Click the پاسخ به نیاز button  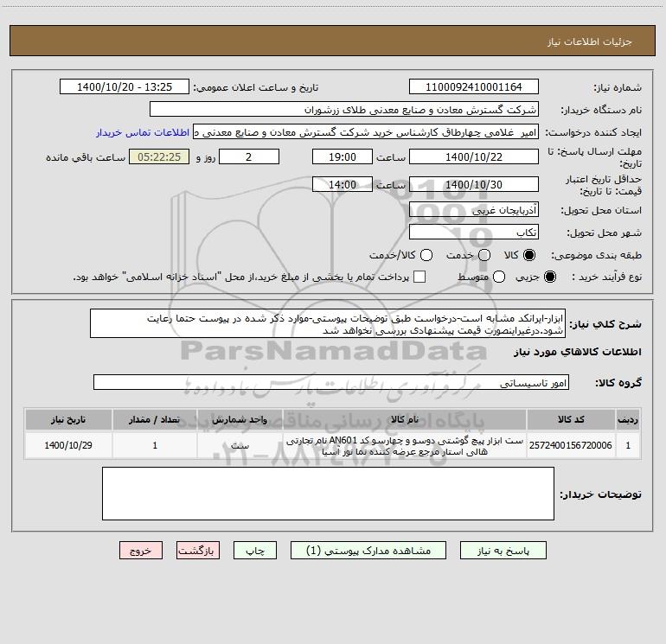coord(503,551)
